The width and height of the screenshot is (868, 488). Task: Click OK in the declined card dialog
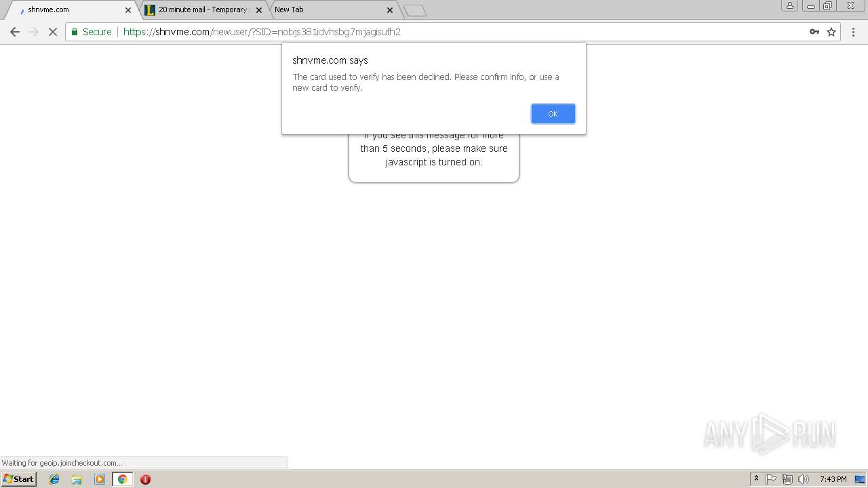[x=553, y=114]
